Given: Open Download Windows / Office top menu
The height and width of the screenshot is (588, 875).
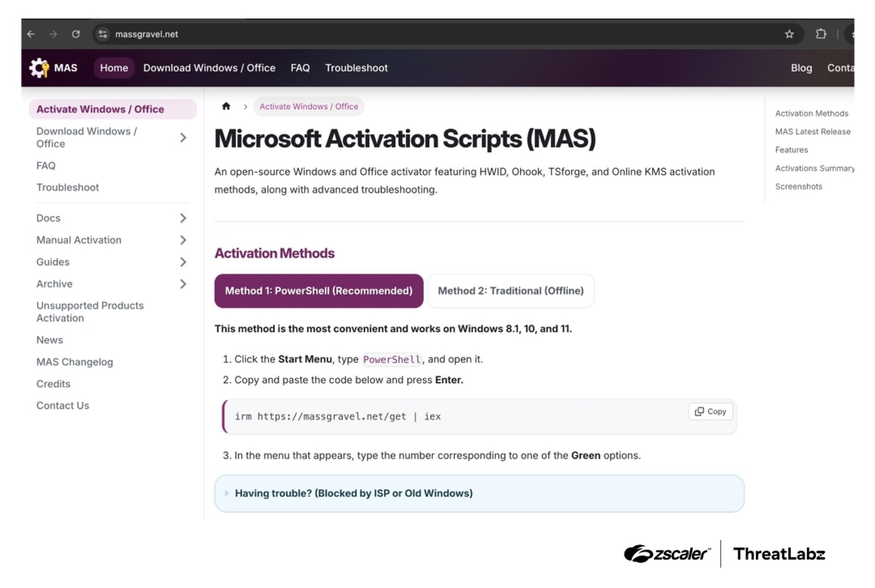Looking at the screenshot, I should tap(209, 67).
